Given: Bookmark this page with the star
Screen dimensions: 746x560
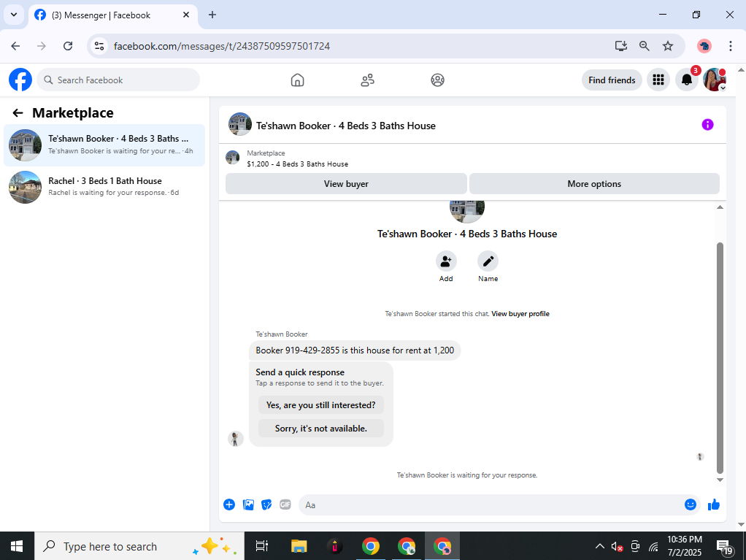Looking at the screenshot, I should point(668,46).
